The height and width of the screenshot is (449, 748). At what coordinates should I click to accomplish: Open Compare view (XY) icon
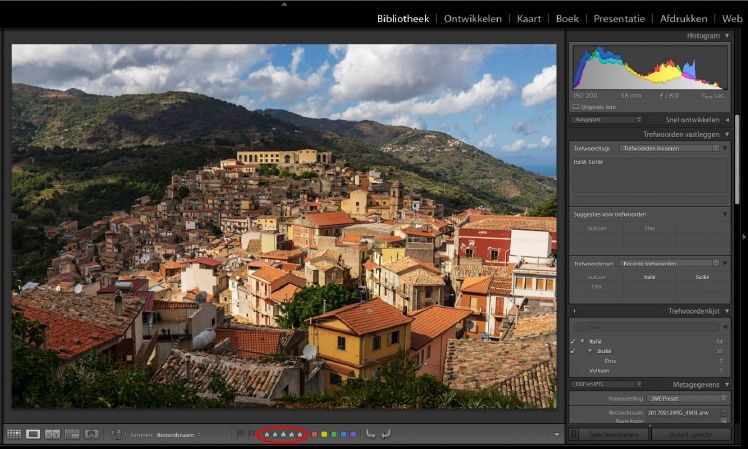[52, 434]
